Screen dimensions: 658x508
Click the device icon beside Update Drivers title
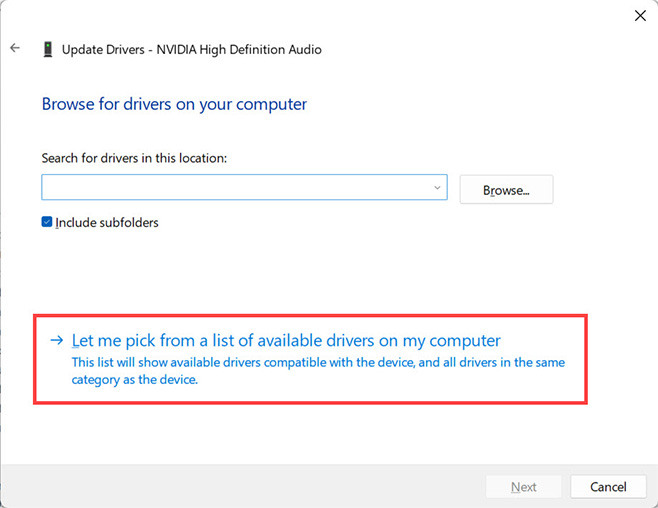click(47, 49)
